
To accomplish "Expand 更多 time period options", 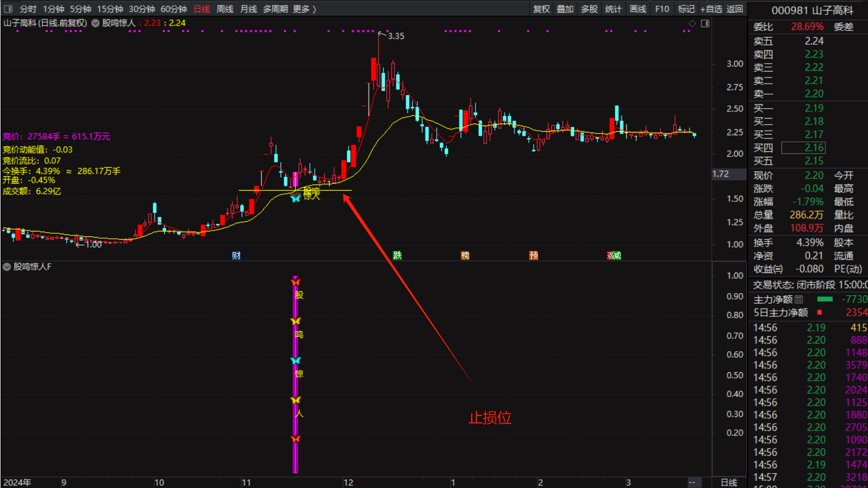I will point(304,9).
